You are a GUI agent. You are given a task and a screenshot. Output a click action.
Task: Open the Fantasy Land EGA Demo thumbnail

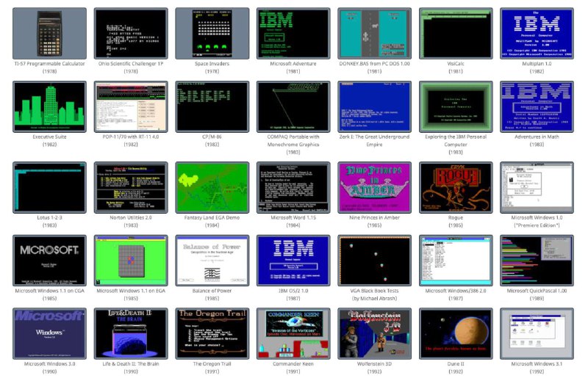click(212, 187)
